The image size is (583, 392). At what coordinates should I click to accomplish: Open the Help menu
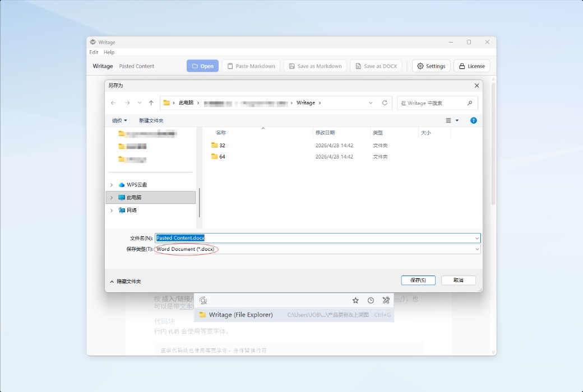[x=109, y=52]
